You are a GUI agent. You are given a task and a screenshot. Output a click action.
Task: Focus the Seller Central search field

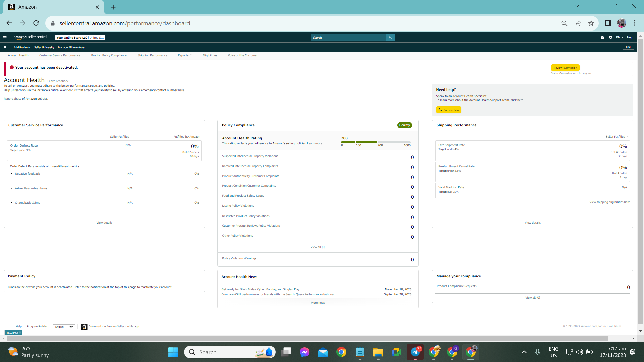(349, 37)
